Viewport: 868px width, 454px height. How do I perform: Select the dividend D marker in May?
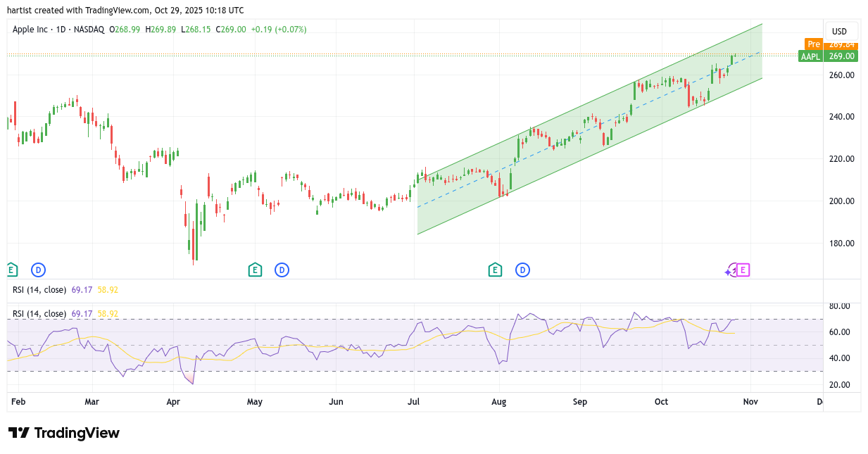(282, 270)
